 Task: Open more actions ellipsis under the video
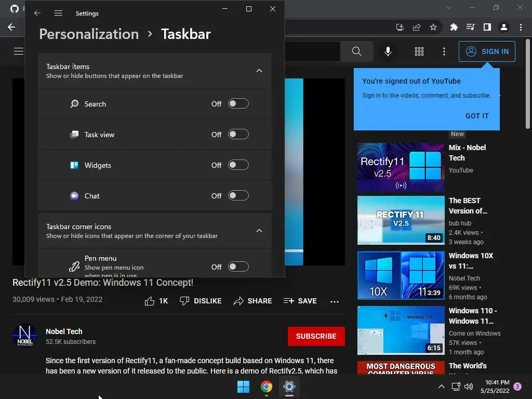click(x=335, y=301)
